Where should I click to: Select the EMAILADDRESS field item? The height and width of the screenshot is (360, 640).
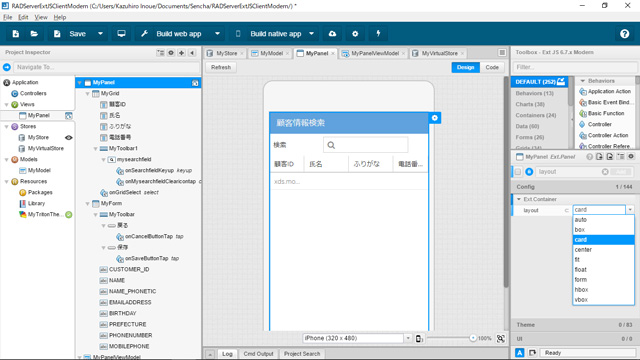click(130, 302)
